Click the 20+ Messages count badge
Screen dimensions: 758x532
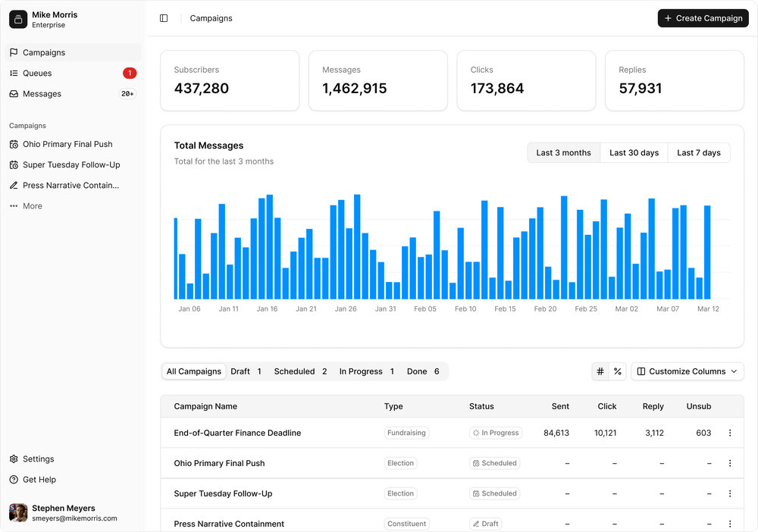click(x=127, y=94)
